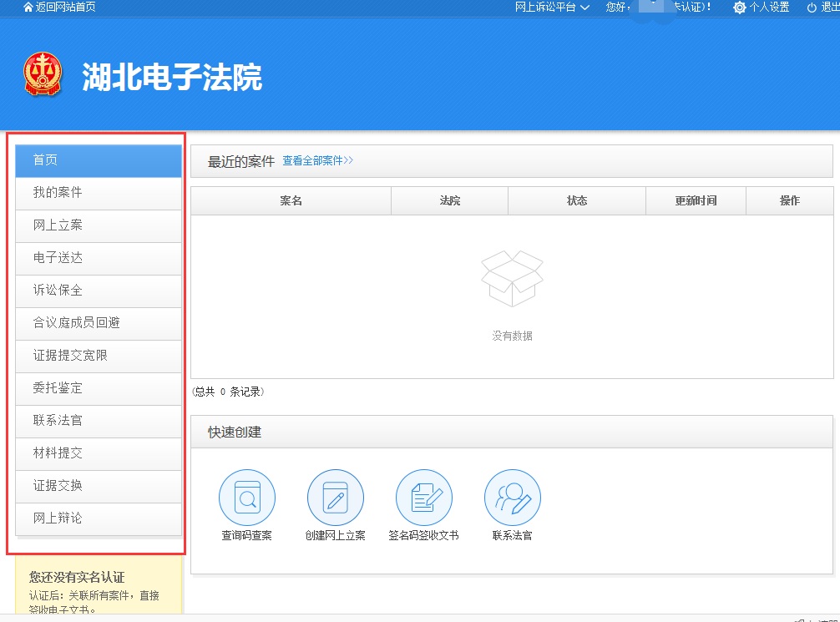Open 我的案件 in the sidebar

99,193
